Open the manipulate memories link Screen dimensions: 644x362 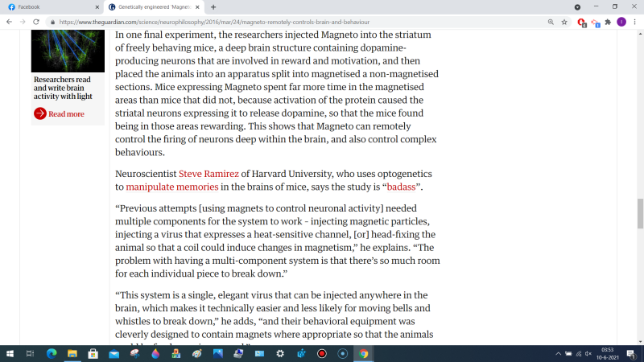[172, 187]
